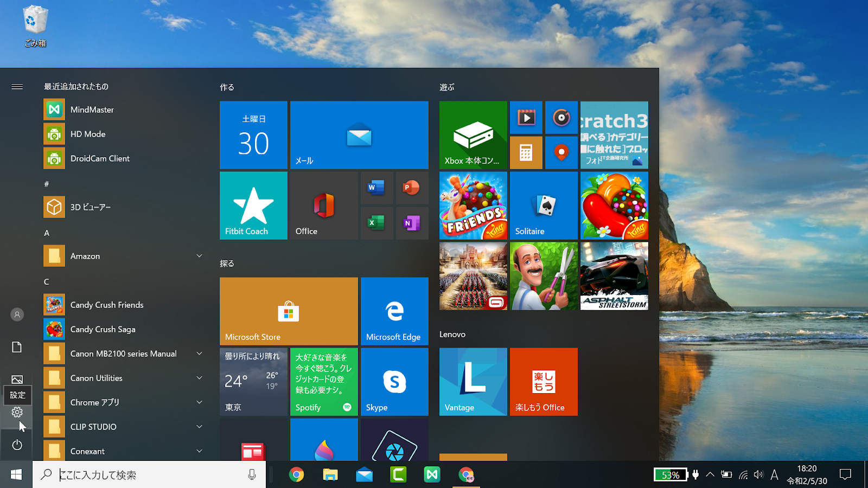Expand the Start menu hamburger navigation
The height and width of the screenshot is (488, 868).
[17, 87]
